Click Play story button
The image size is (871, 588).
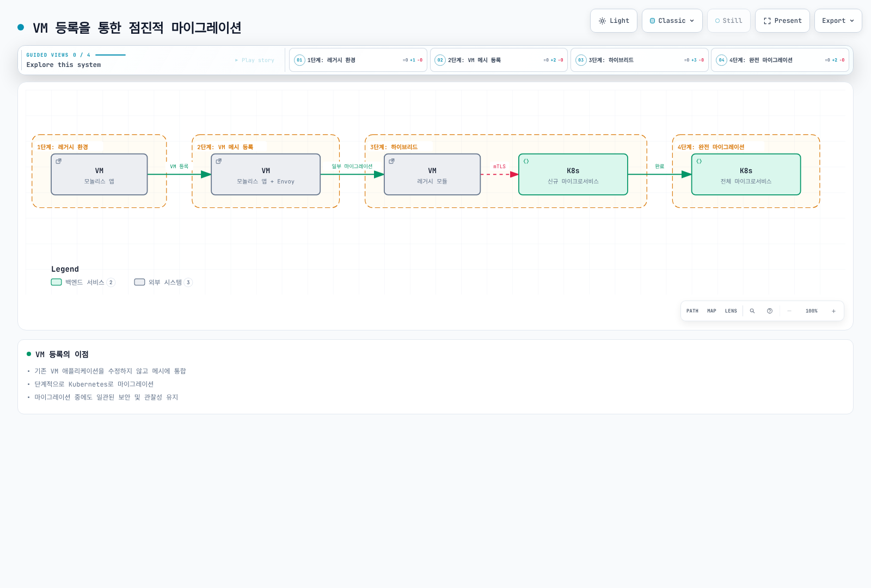coord(255,60)
